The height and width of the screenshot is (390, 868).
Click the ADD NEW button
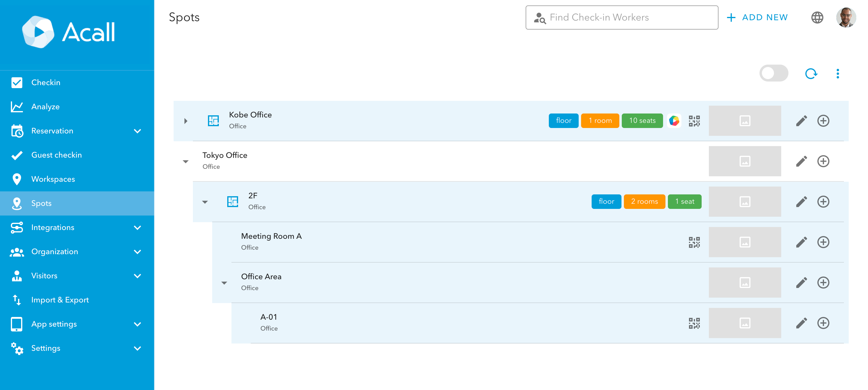pyautogui.click(x=757, y=18)
